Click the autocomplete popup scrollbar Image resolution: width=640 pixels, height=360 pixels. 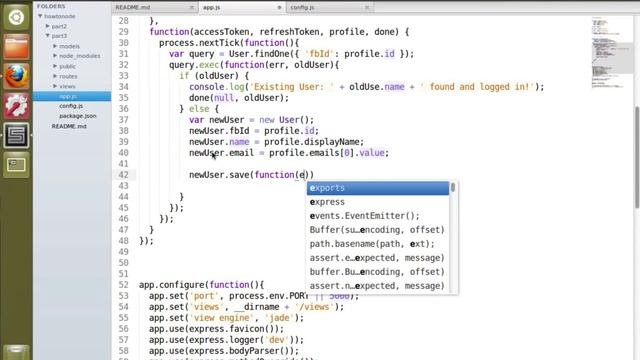[453, 188]
